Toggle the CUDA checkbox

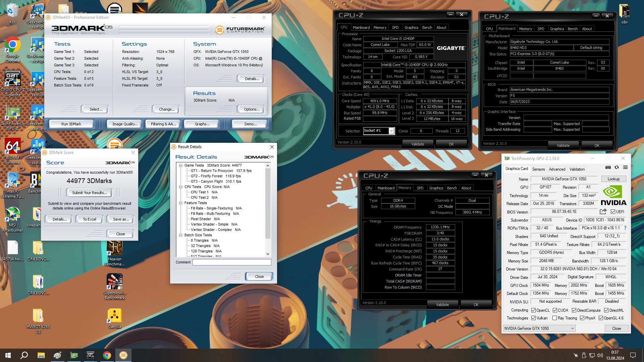click(x=555, y=310)
